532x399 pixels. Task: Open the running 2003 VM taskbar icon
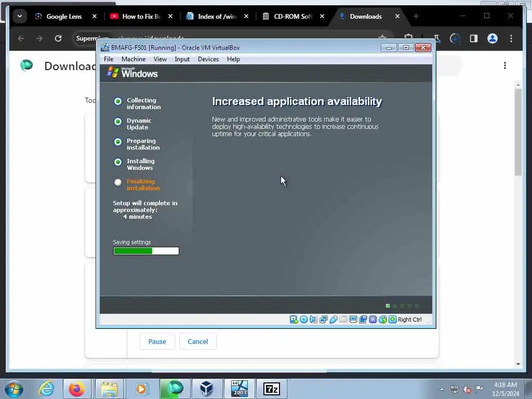tap(239, 389)
